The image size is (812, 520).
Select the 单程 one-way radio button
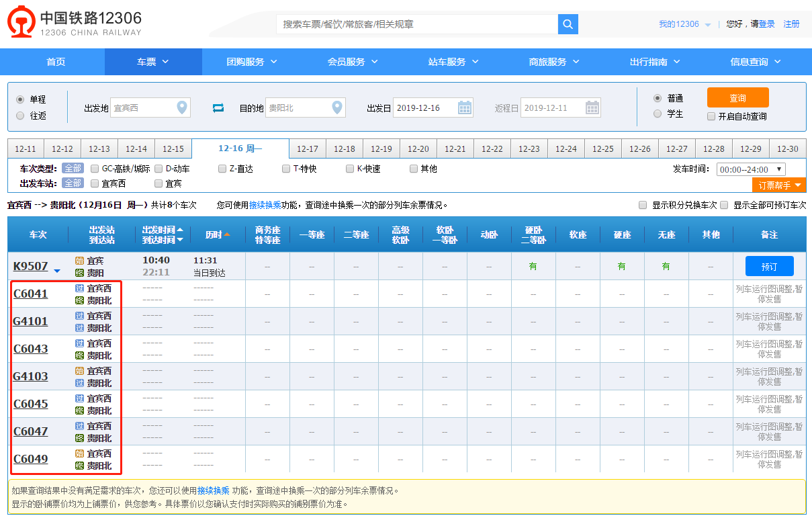(20, 99)
